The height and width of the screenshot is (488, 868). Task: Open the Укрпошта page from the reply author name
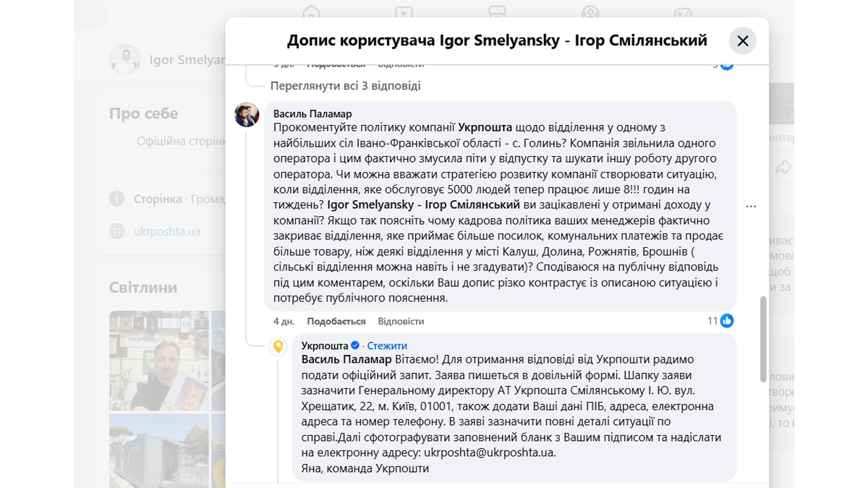click(x=325, y=346)
